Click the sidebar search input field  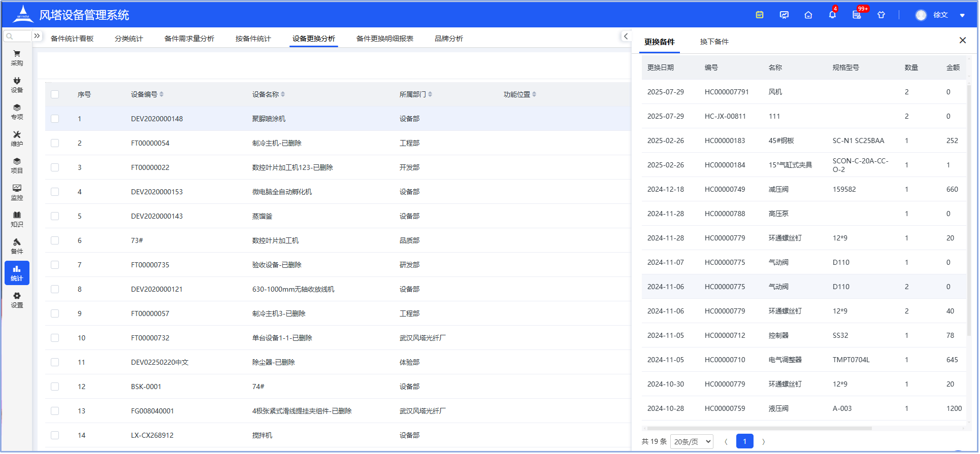18,36
